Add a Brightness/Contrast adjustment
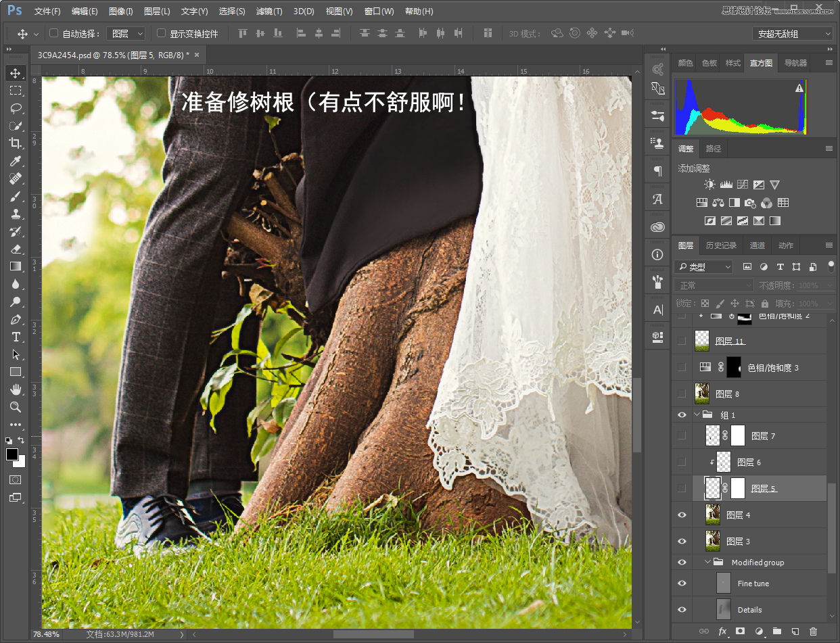 (709, 185)
